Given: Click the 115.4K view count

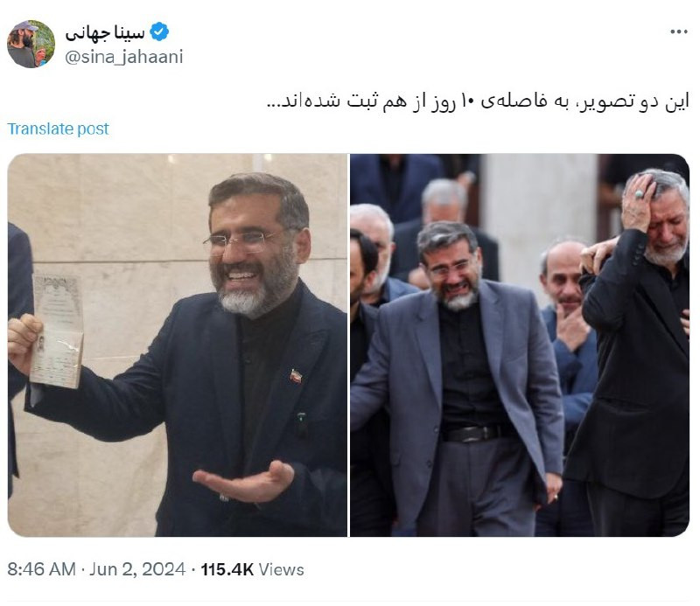Looking at the screenshot, I should pos(227,569).
